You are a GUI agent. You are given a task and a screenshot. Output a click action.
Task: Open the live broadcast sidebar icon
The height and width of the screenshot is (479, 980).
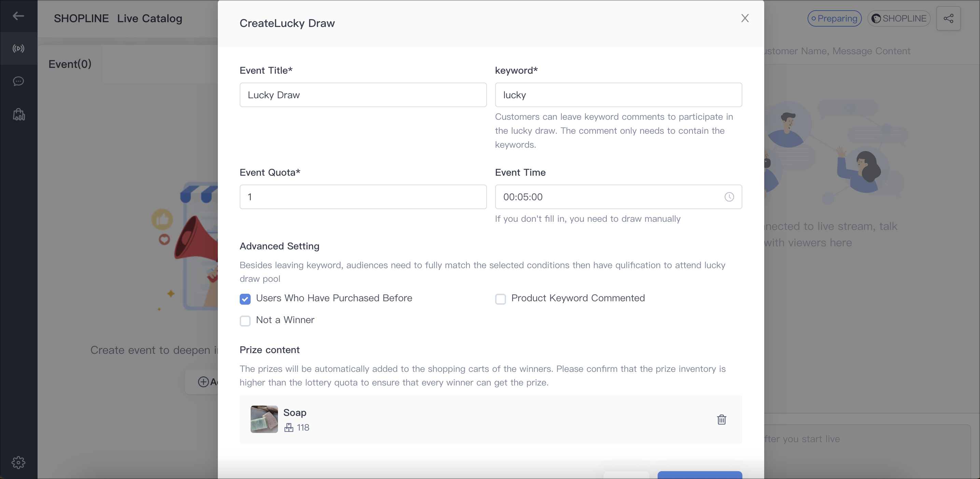pos(18,48)
